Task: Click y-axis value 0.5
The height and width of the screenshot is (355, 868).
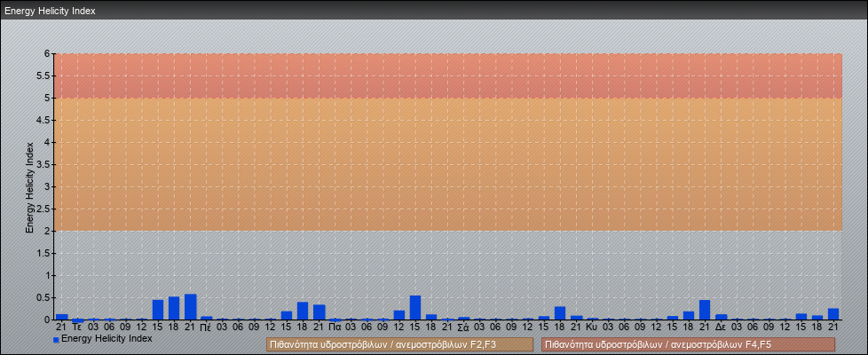Action: tap(45, 297)
